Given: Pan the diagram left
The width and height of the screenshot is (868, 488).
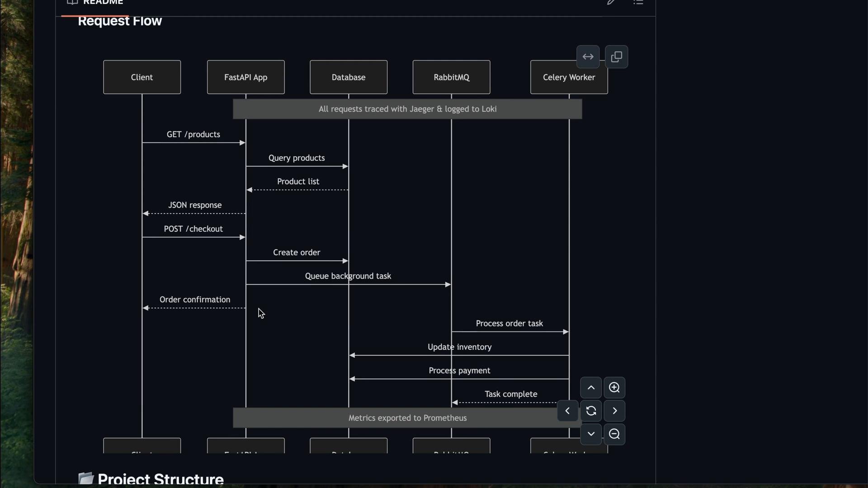Looking at the screenshot, I should (x=567, y=411).
